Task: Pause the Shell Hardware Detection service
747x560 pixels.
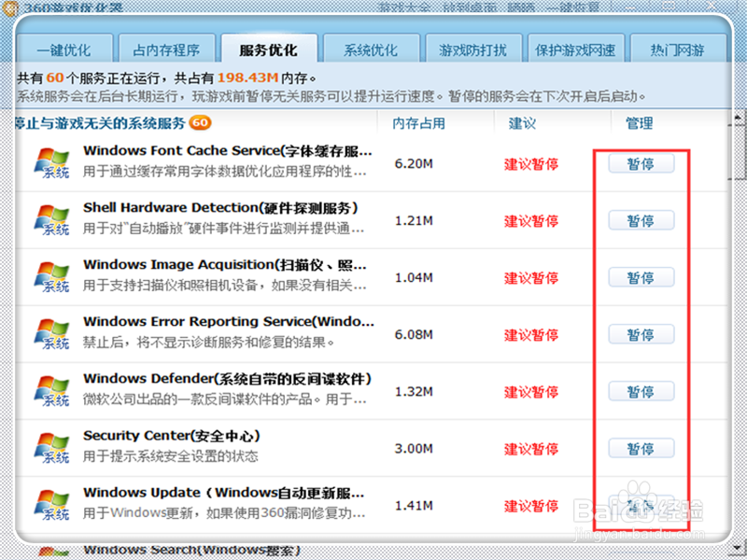Action: [x=641, y=220]
